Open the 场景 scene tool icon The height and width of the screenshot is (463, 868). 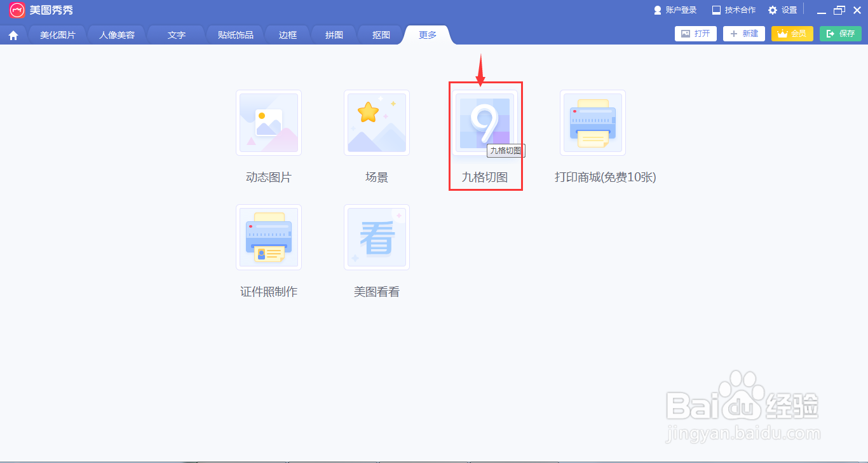point(377,123)
